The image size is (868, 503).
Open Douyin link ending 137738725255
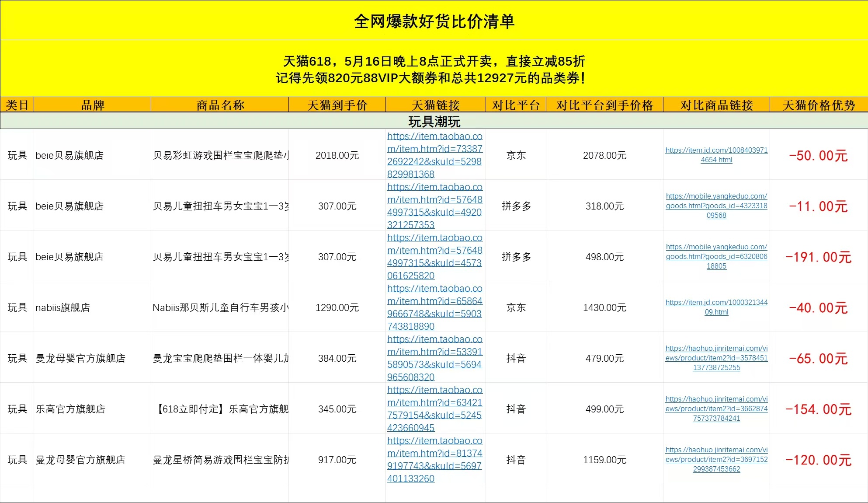tap(716, 358)
